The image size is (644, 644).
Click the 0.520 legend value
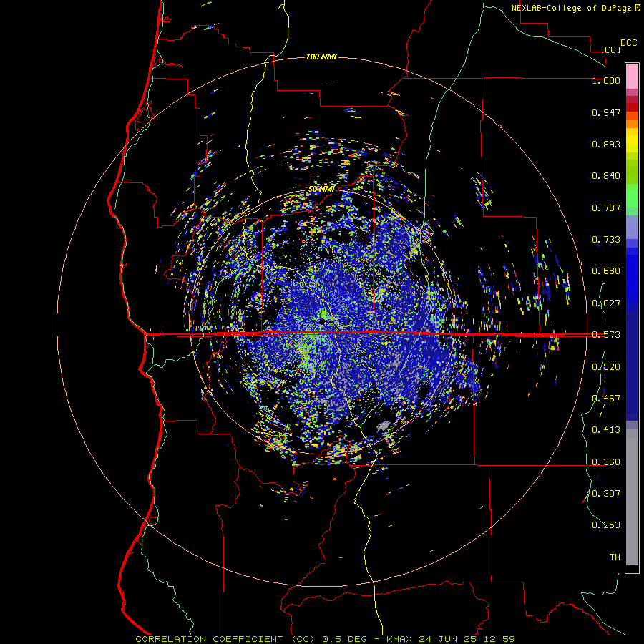[x=606, y=367]
